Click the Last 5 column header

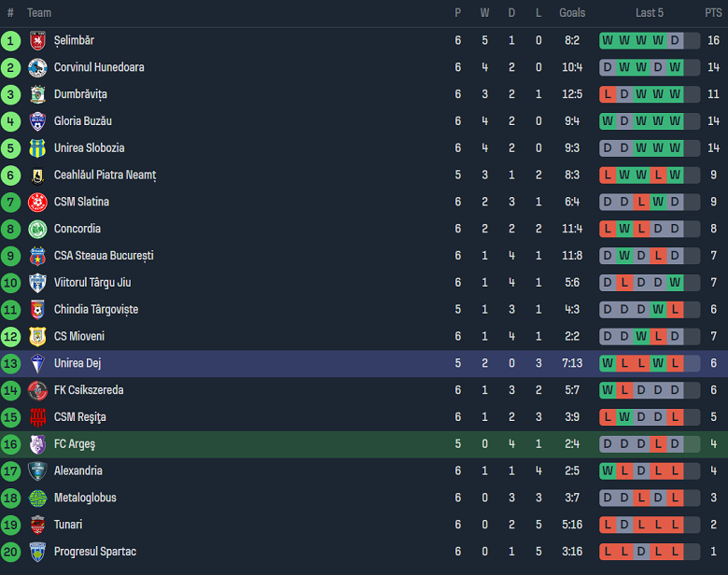(650, 13)
